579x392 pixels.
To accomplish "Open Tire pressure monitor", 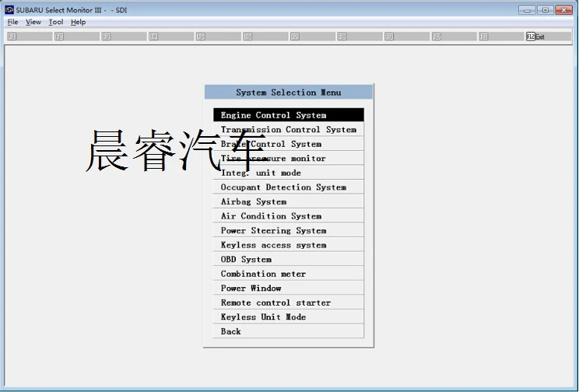I will pyautogui.click(x=289, y=158).
